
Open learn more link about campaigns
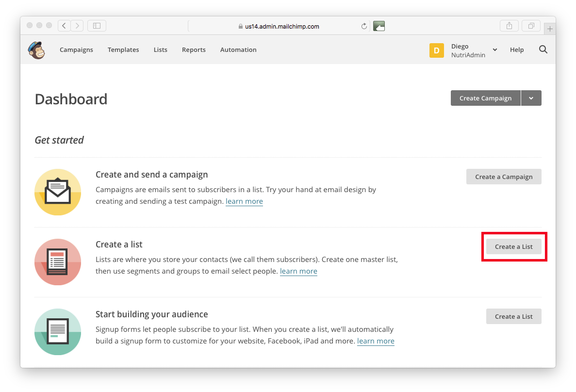(244, 201)
